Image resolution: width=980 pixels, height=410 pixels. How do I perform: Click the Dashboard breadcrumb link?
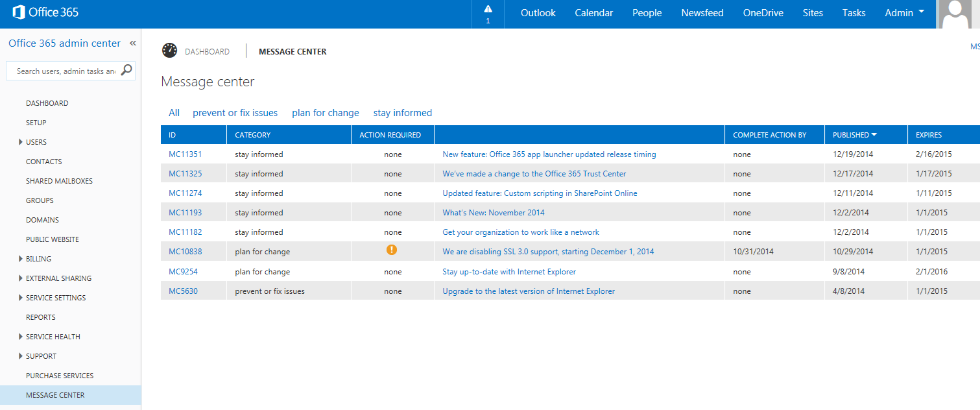207,51
